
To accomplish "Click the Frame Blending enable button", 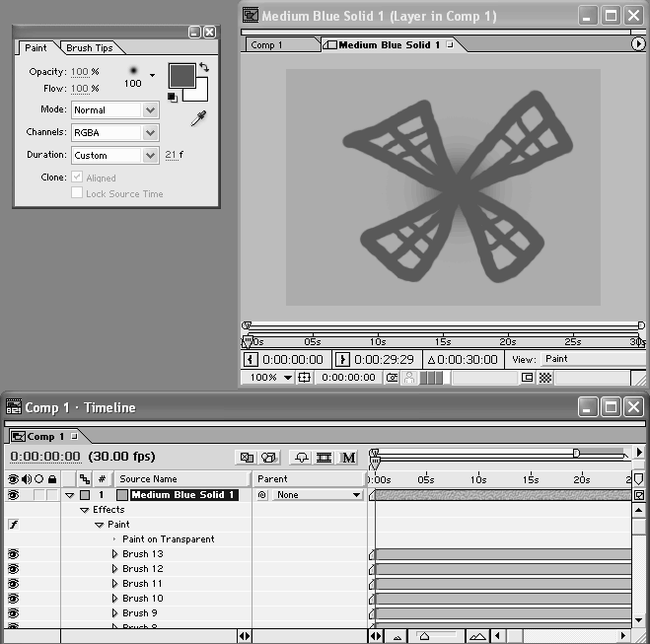I will coord(324,458).
